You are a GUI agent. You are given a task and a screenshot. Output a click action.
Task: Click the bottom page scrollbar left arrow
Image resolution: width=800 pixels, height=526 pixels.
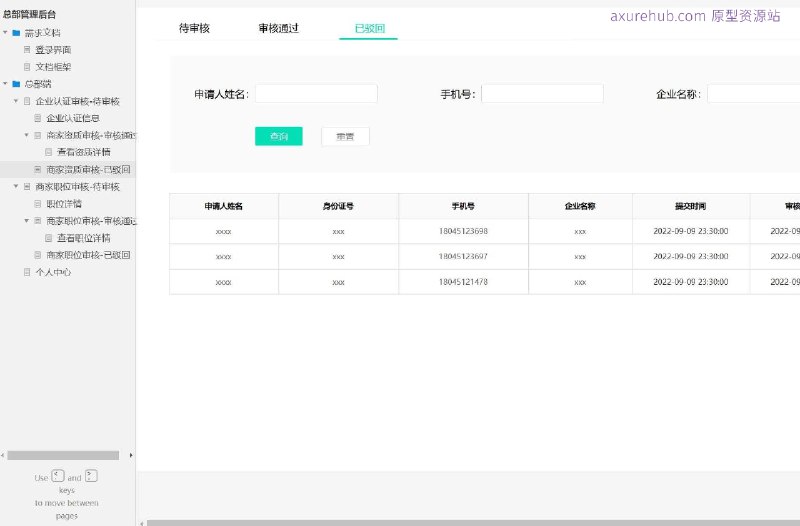click(x=142, y=523)
